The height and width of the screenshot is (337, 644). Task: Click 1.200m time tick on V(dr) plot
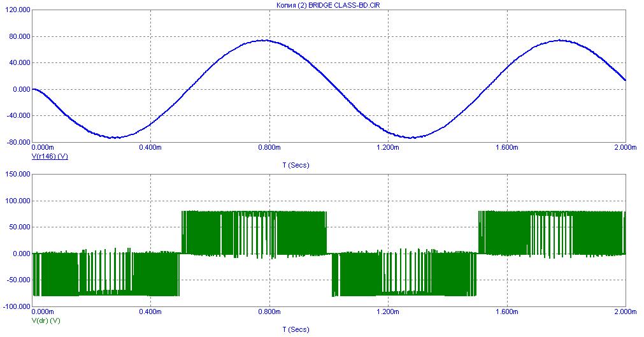point(388,312)
